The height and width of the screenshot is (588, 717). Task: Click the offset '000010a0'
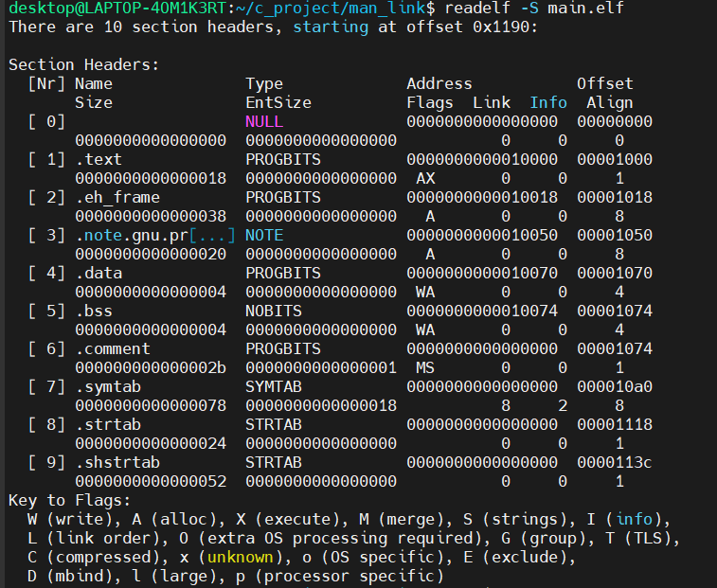[x=615, y=387]
